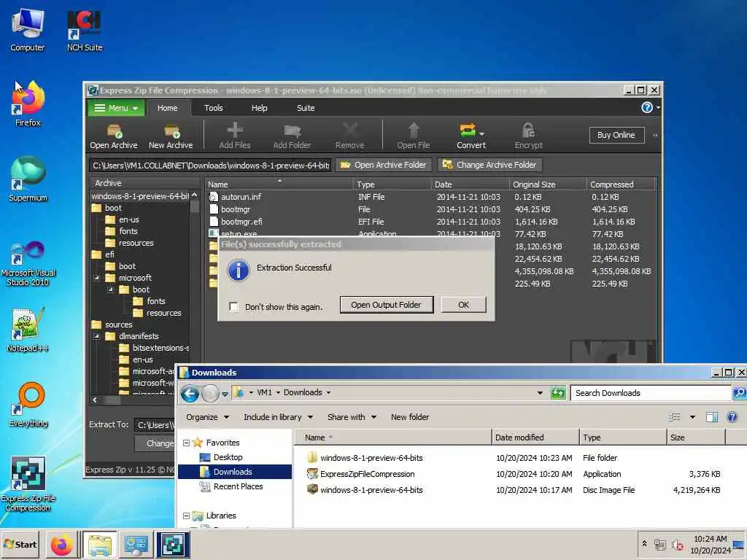747x560 pixels.
Task: Click Encrypt toolbar icon
Action: (x=528, y=136)
